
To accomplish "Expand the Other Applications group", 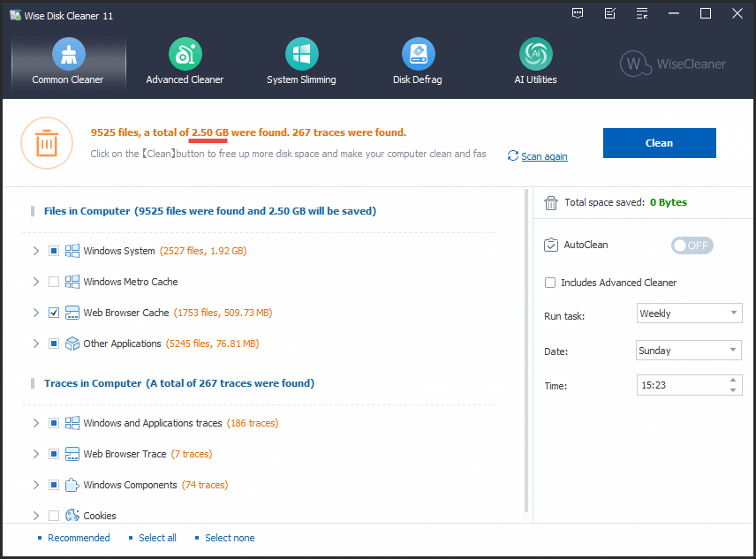I will click(35, 344).
